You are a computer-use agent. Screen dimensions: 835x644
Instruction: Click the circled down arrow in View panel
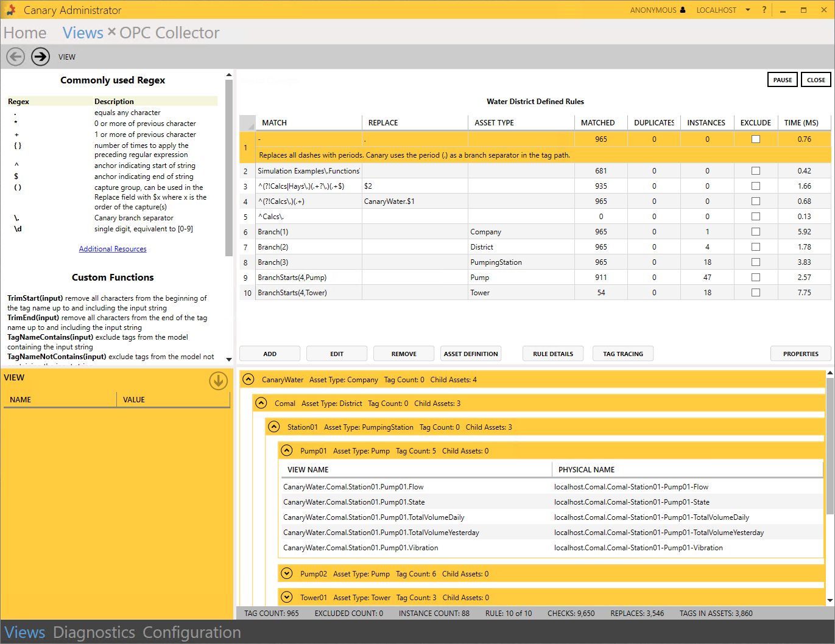[218, 381]
